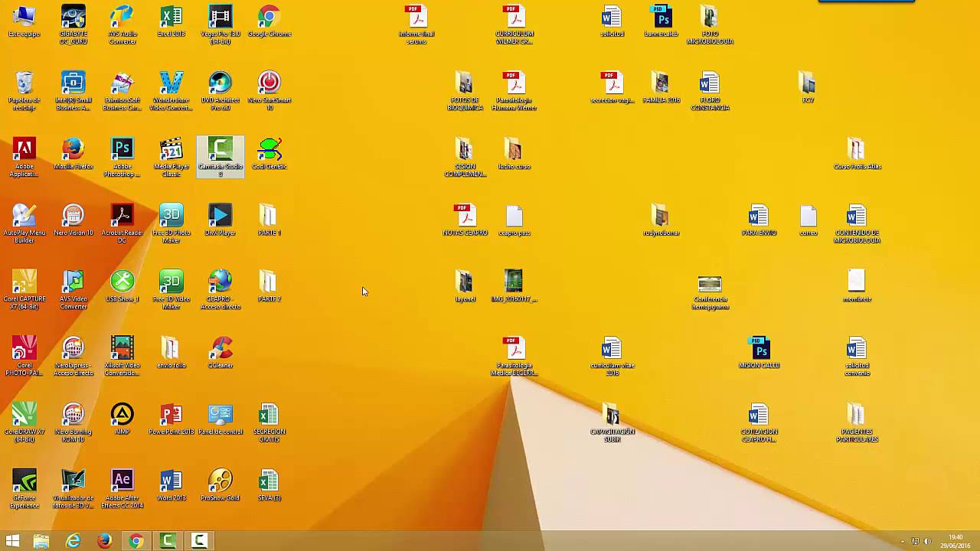The image size is (980, 551).
Task: Click the Camtasia Studio 8 desktop icon
Action: pos(220,158)
